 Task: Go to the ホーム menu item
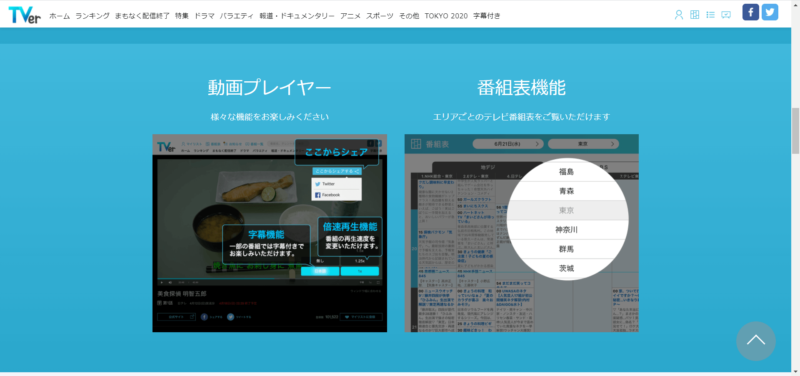click(x=60, y=16)
